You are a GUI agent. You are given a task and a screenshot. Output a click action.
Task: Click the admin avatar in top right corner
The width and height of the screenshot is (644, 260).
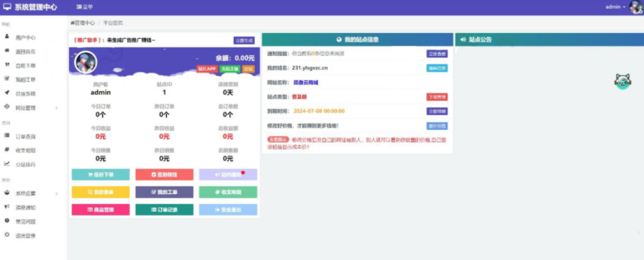(x=636, y=7)
